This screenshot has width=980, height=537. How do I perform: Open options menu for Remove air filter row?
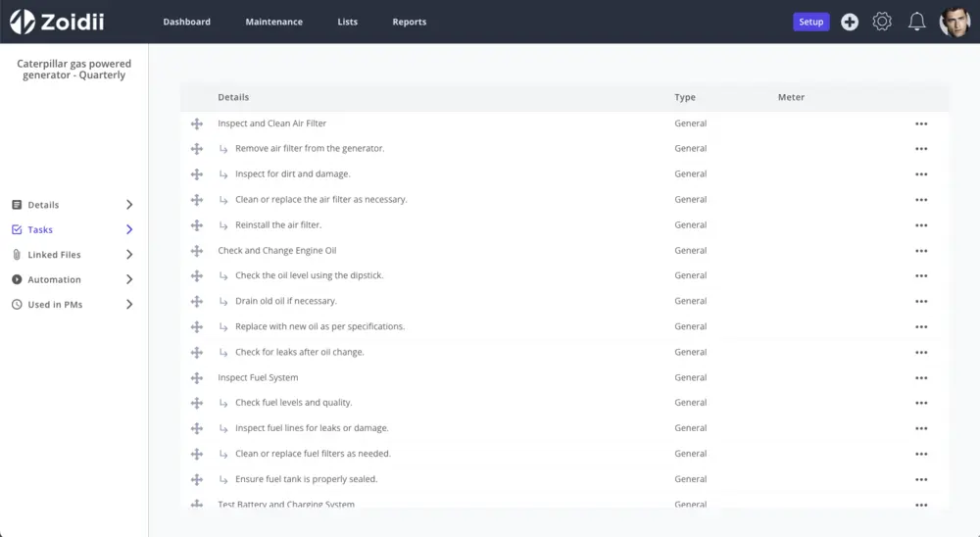[921, 149]
